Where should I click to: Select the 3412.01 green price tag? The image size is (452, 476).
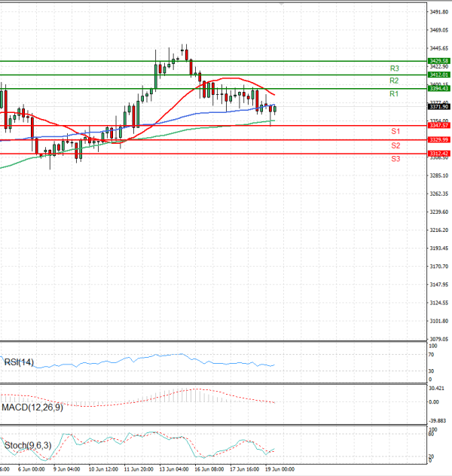pyautogui.click(x=438, y=75)
